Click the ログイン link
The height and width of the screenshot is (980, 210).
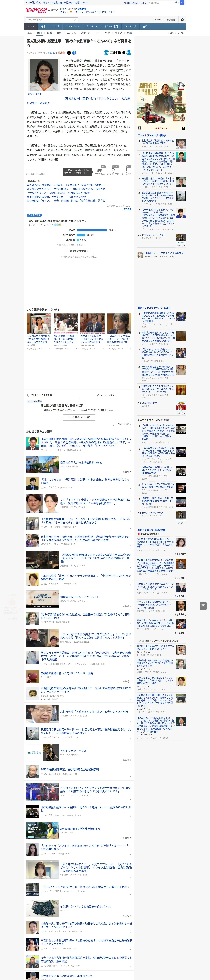pyautogui.click(x=64, y=12)
